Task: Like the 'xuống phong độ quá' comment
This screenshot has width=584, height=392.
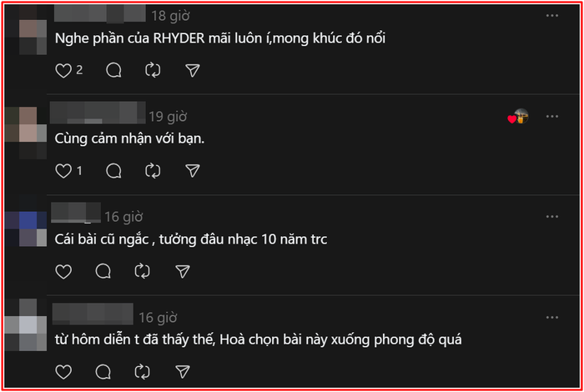Action: [x=63, y=372]
